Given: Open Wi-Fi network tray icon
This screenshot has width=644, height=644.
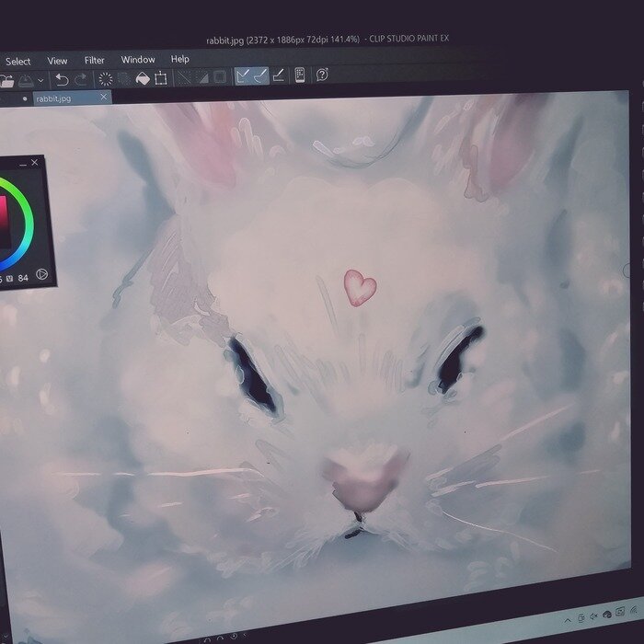Looking at the screenshot, I should click(x=635, y=610).
